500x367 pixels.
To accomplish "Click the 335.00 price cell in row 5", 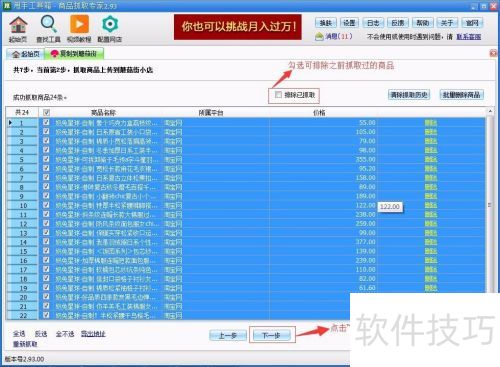I will pyautogui.click(x=323, y=159).
